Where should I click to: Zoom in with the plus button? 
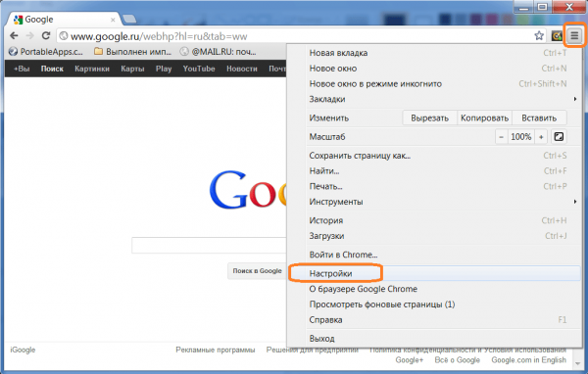click(x=541, y=137)
